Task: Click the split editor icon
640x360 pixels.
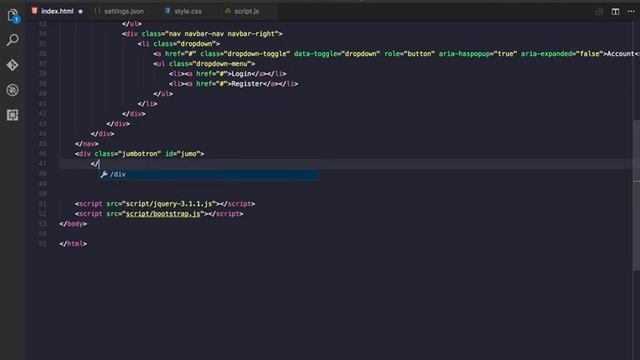Action: [615, 11]
